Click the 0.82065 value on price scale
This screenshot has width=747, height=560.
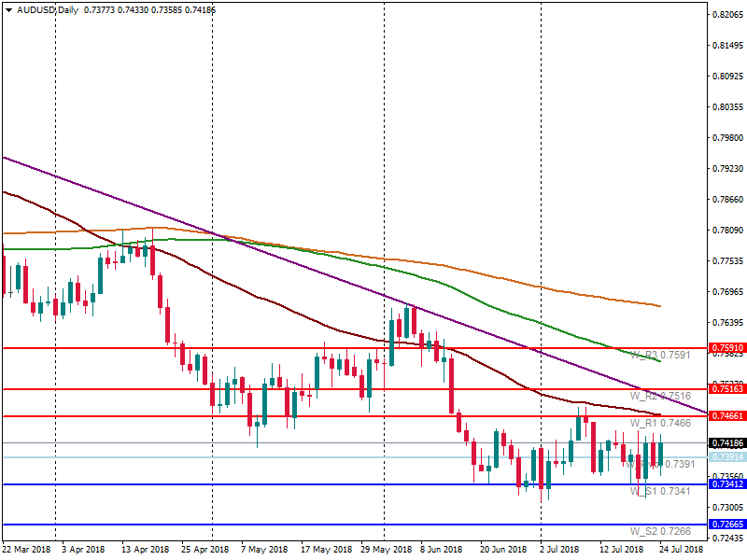tap(726, 15)
